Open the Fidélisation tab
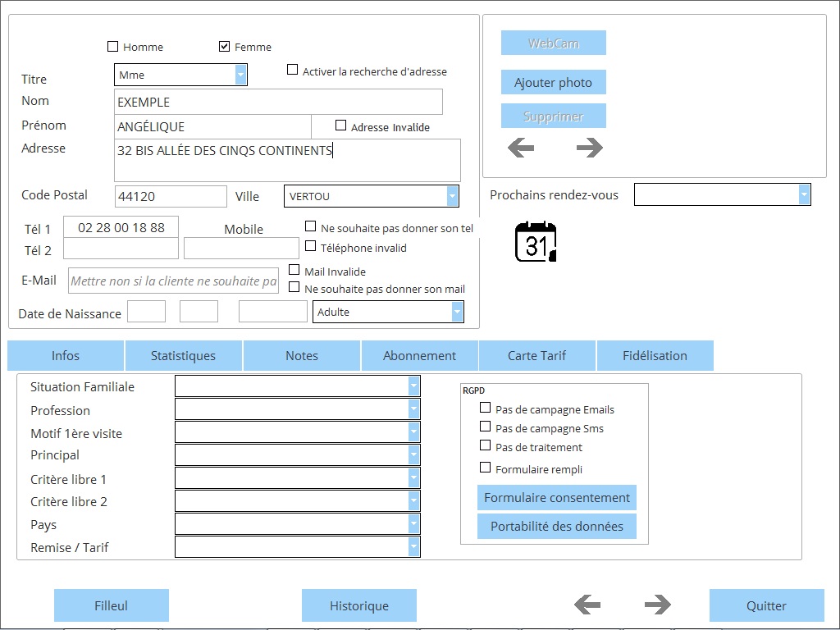The width and height of the screenshot is (840, 630). [x=654, y=355]
